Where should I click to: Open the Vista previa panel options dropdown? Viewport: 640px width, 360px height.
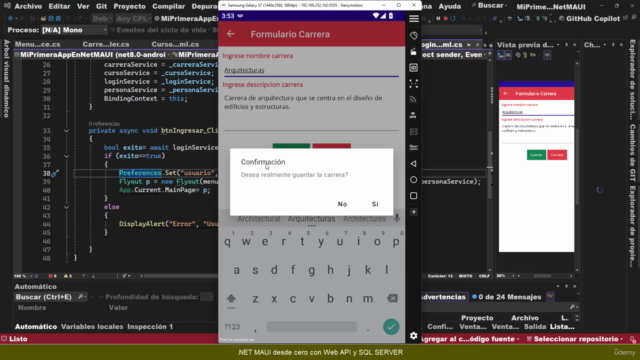coord(558,45)
